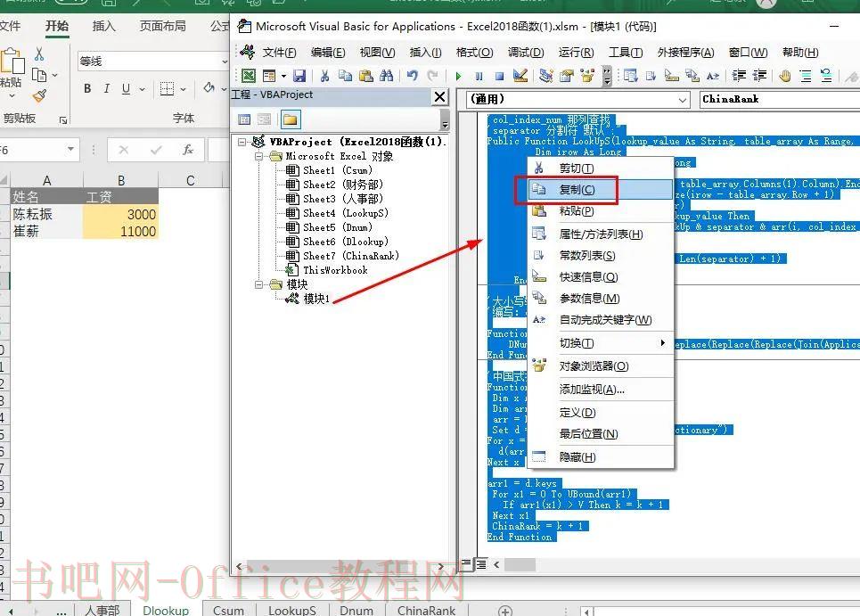This screenshot has height=616, width=860.
Task: Run the macro with the green play icon
Action: click(459, 76)
